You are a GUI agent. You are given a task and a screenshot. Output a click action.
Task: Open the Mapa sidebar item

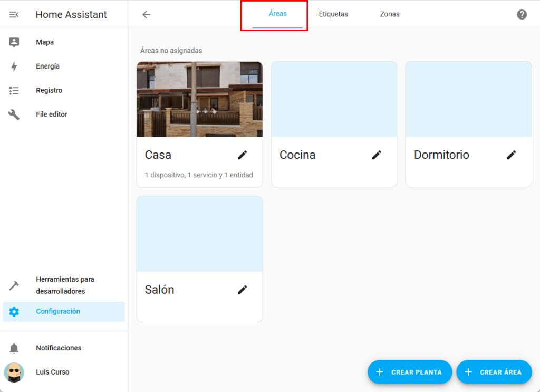pos(45,42)
